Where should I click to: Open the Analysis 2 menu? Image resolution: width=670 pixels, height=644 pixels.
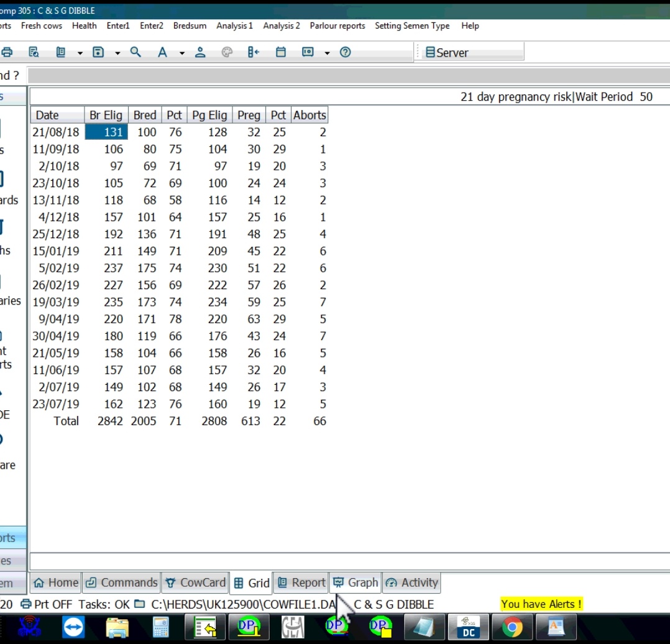(282, 25)
